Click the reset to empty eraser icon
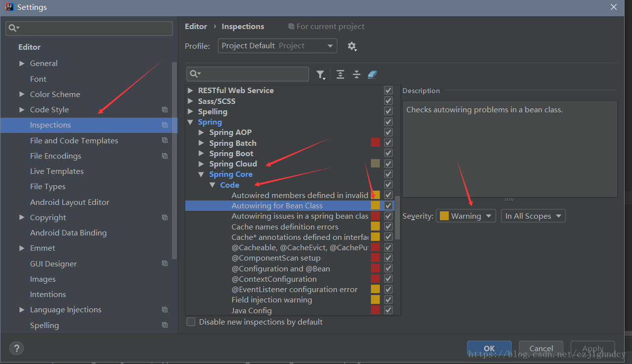The image size is (632, 364). pyautogui.click(x=372, y=74)
